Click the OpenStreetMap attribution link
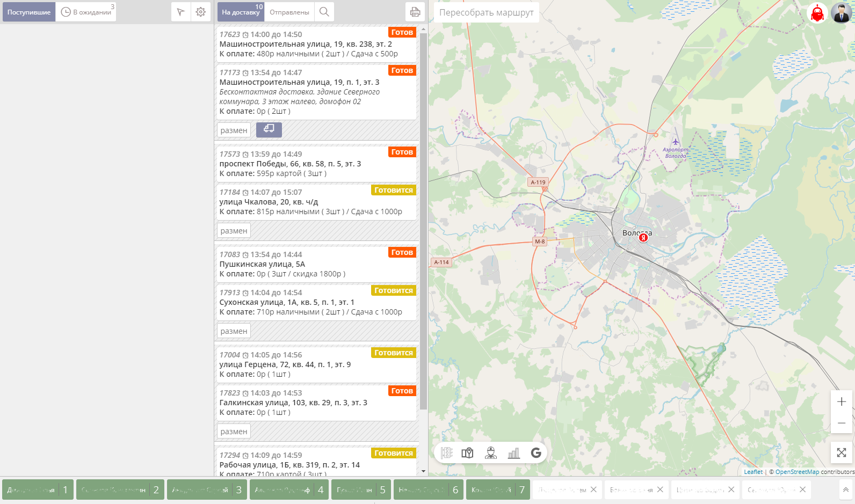This screenshot has width=855, height=504. click(x=797, y=472)
